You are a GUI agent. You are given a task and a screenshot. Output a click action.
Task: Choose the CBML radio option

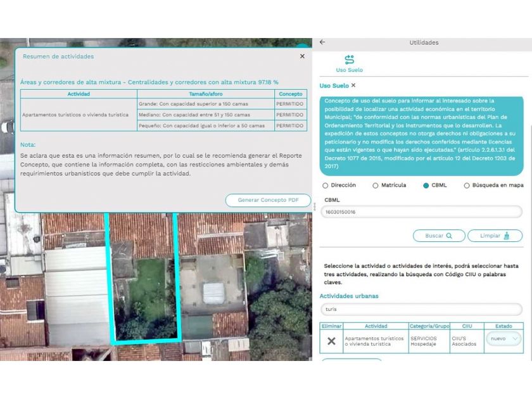pos(426,186)
